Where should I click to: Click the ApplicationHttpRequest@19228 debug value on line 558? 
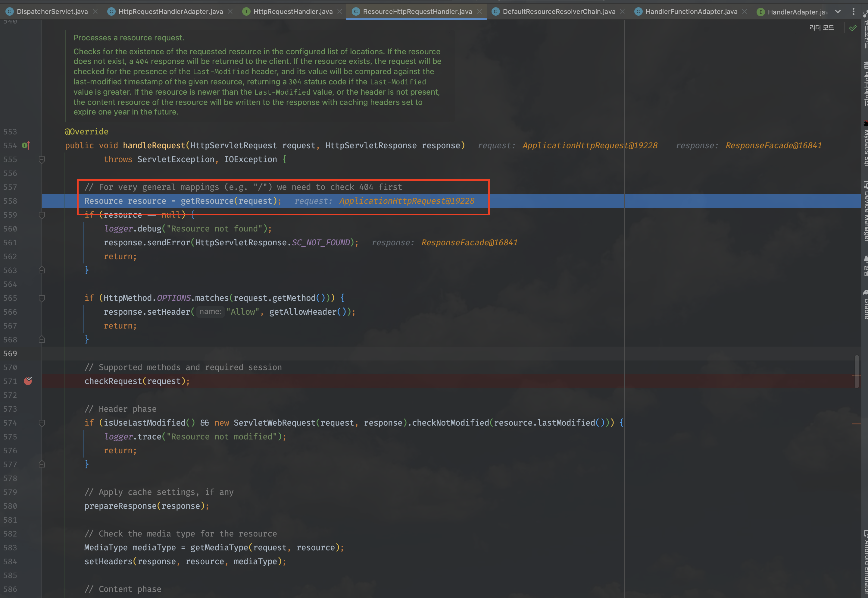point(407,201)
